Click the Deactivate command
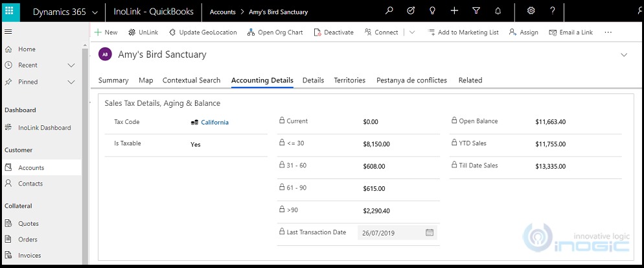Screen dimensions: 644x268 334,32
